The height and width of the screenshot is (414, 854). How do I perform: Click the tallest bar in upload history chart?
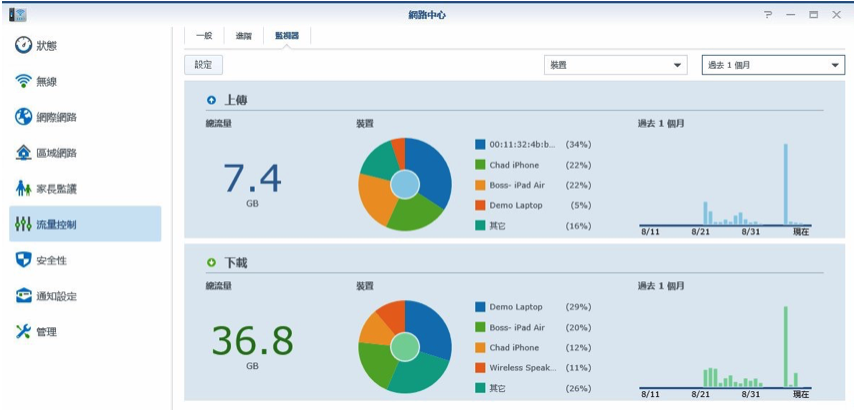tap(786, 184)
